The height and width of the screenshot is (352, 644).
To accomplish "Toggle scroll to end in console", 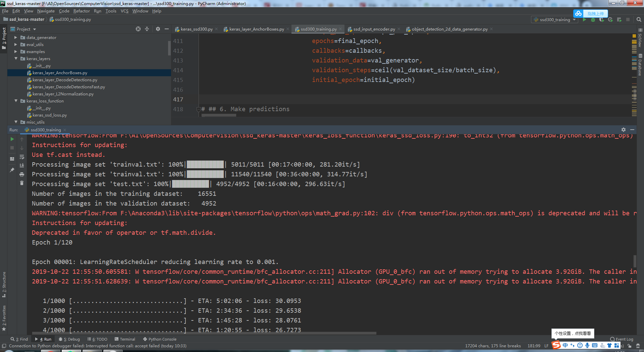I will coord(22,166).
